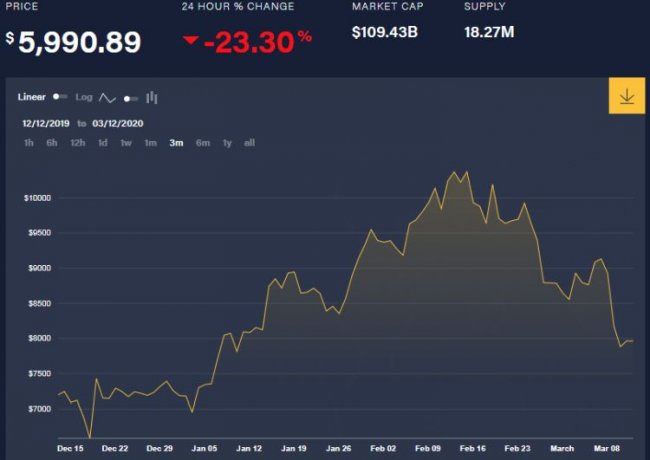Click the start date 12/12/2019
Screen dimensions: 650x460
click(45, 122)
